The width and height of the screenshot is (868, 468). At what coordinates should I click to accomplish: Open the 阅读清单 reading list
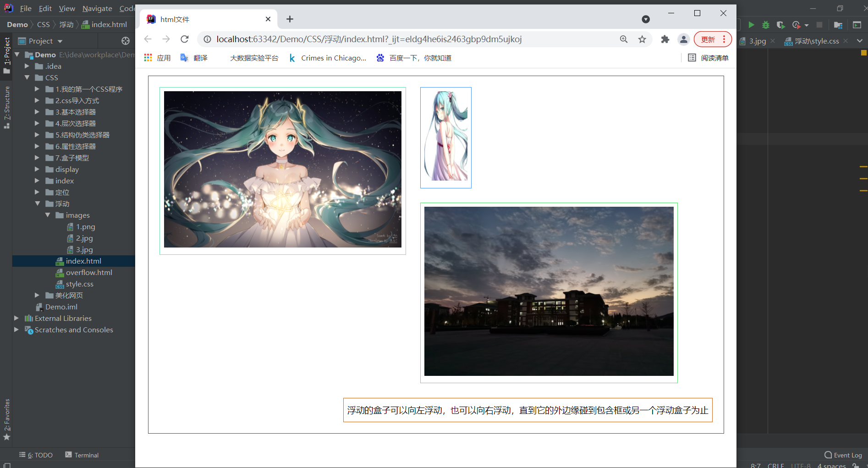tap(708, 58)
